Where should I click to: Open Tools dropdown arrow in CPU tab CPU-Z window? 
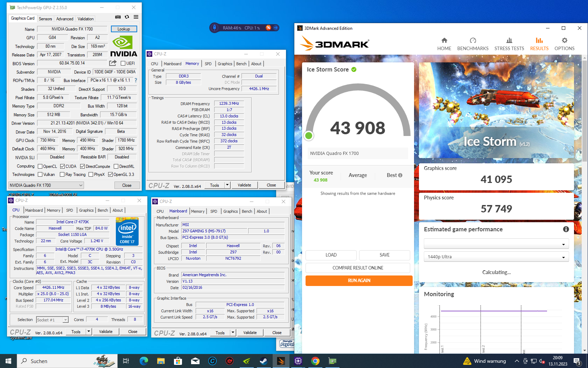(89, 332)
